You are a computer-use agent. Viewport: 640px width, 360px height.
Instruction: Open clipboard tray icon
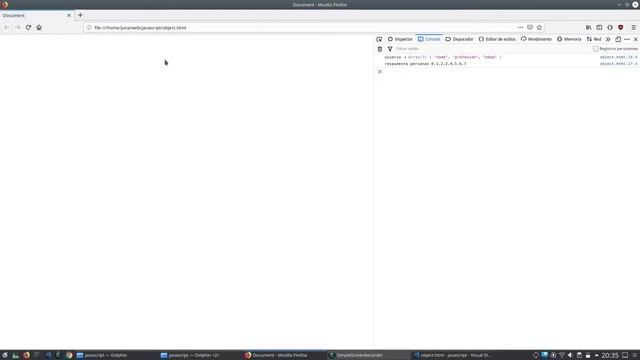[579, 355]
